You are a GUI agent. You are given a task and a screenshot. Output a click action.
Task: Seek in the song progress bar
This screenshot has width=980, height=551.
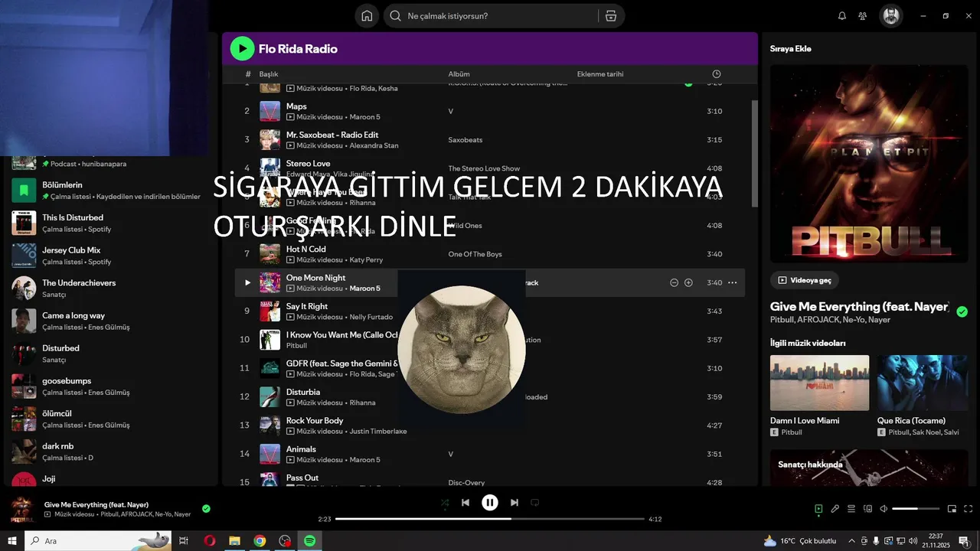(490, 519)
